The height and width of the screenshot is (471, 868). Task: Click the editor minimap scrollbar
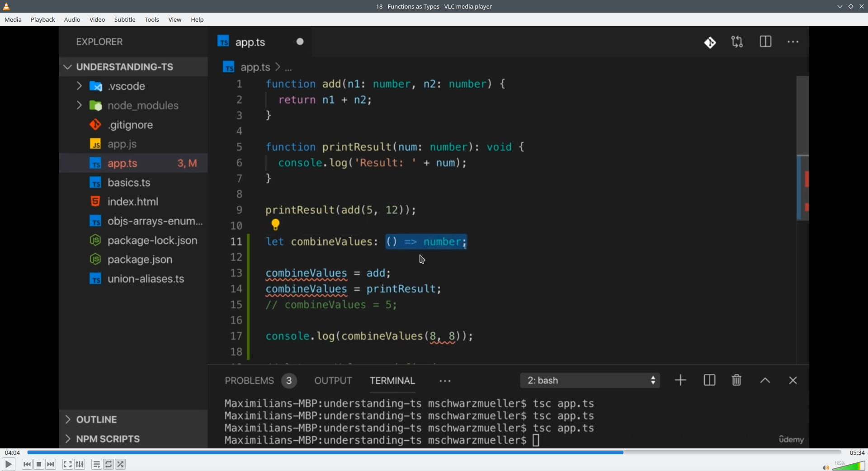click(802, 149)
